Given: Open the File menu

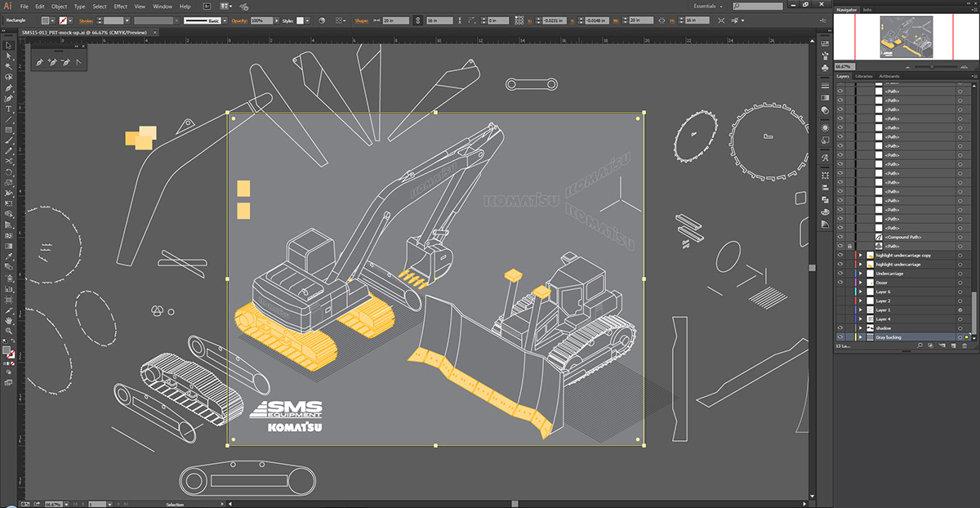Looking at the screenshot, I should click(24, 7).
